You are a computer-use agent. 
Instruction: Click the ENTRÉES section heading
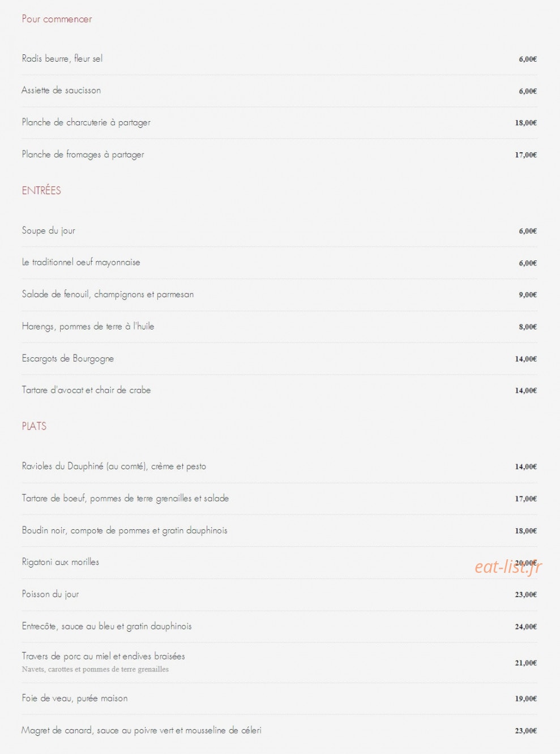41,191
